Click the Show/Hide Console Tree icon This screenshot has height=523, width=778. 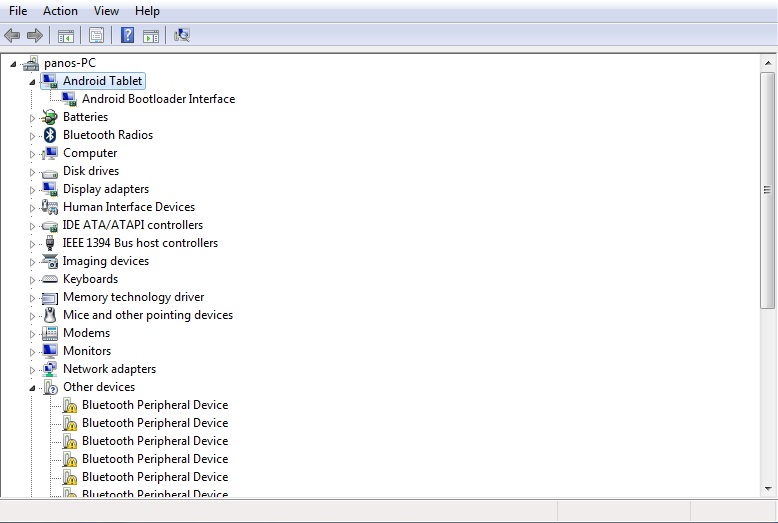click(65, 36)
